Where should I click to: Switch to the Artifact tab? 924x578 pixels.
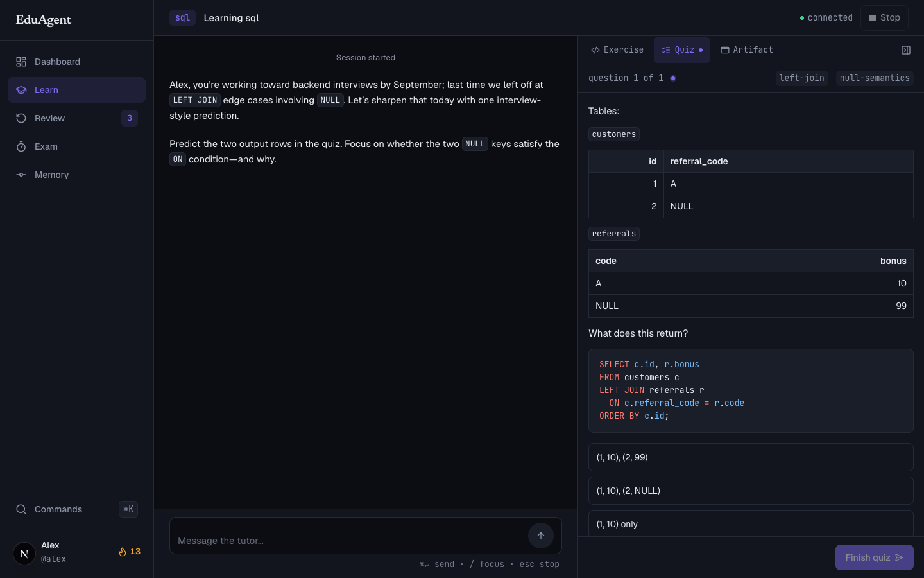[747, 50]
